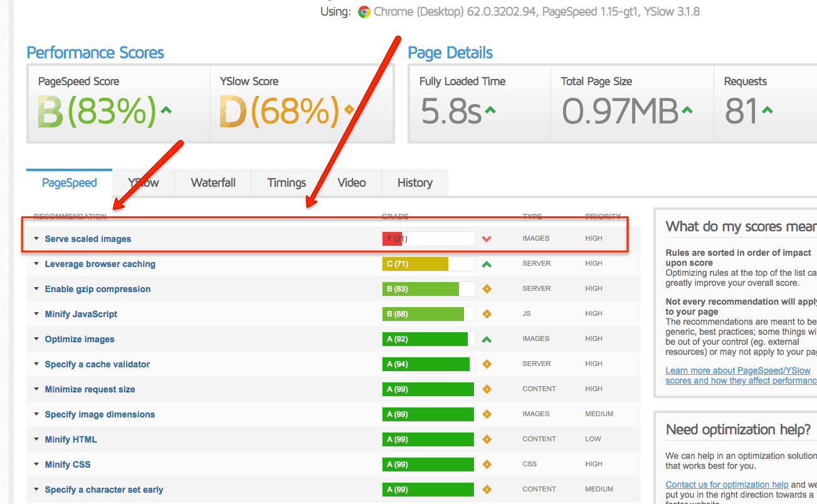Image resolution: width=817 pixels, height=504 pixels.
Task: Switch to the YSlow tab
Action: click(144, 183)
